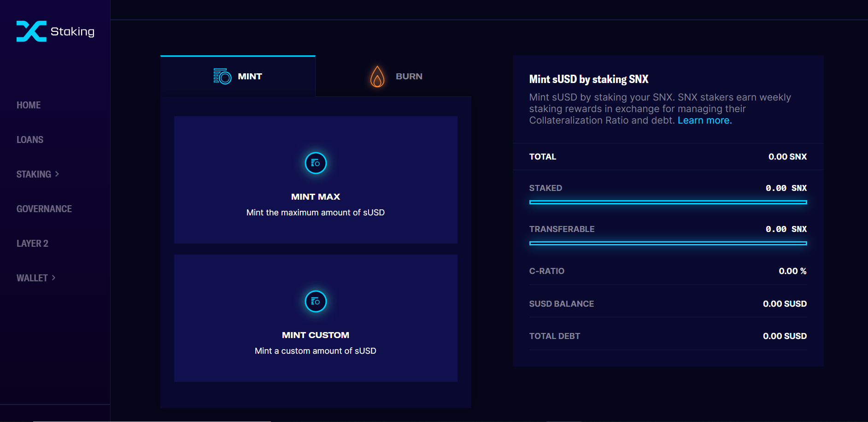This screenshot has width=868, height=422.
Task: Click 'Mint a custom amount of sUSD' text
Action: 316,351
